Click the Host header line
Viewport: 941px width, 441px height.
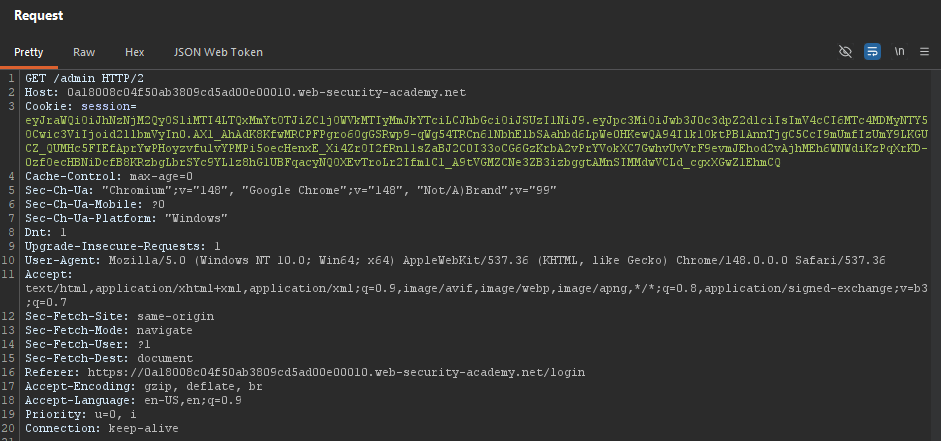coord(245,92)
